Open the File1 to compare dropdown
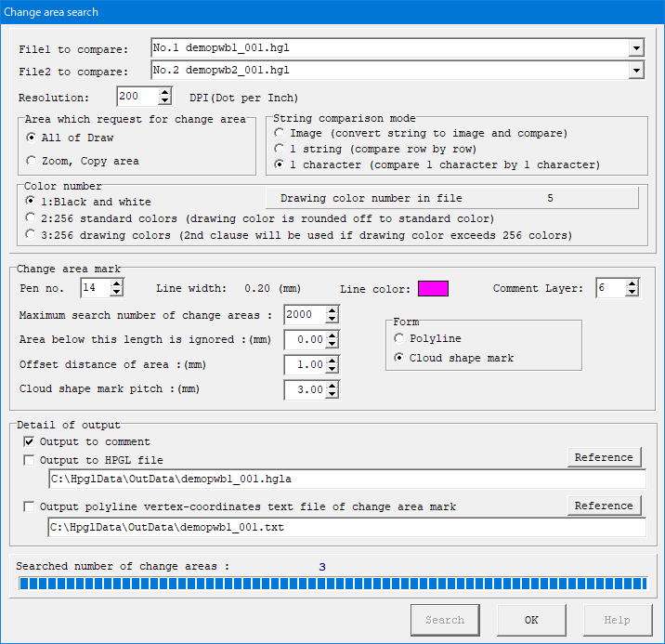This screenshot has height=644, width=665. [x=636, y=48]
